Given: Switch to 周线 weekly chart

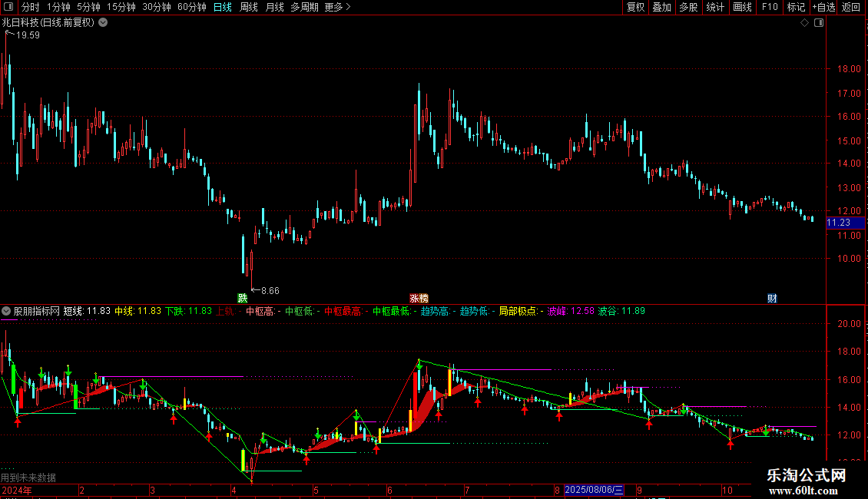Looking at the screenshot, I should [249, 7].
